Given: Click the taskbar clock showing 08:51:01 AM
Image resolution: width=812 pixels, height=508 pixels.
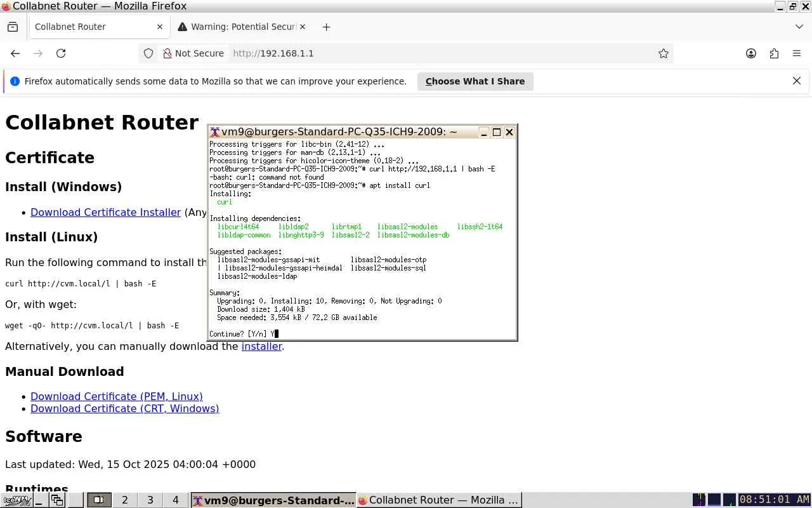Looking at the screenshot, I should [775, 500].
